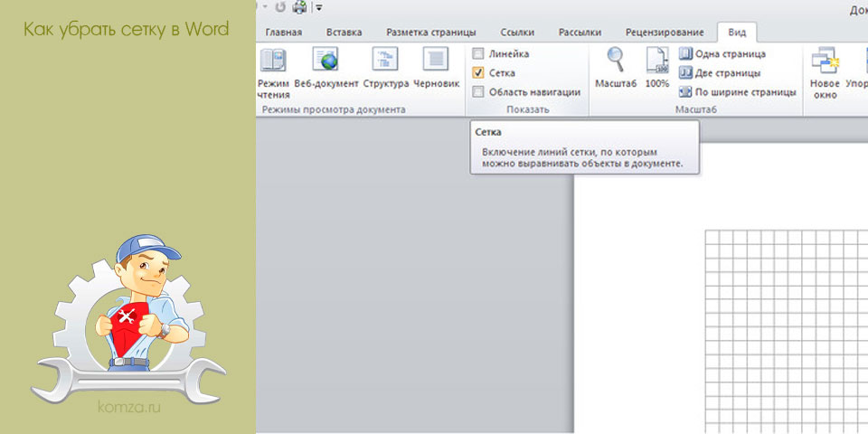This screenshot has height=434, width=868.
Task: Open the undo history dropdown arrow
Action: [x=265, y=7]
